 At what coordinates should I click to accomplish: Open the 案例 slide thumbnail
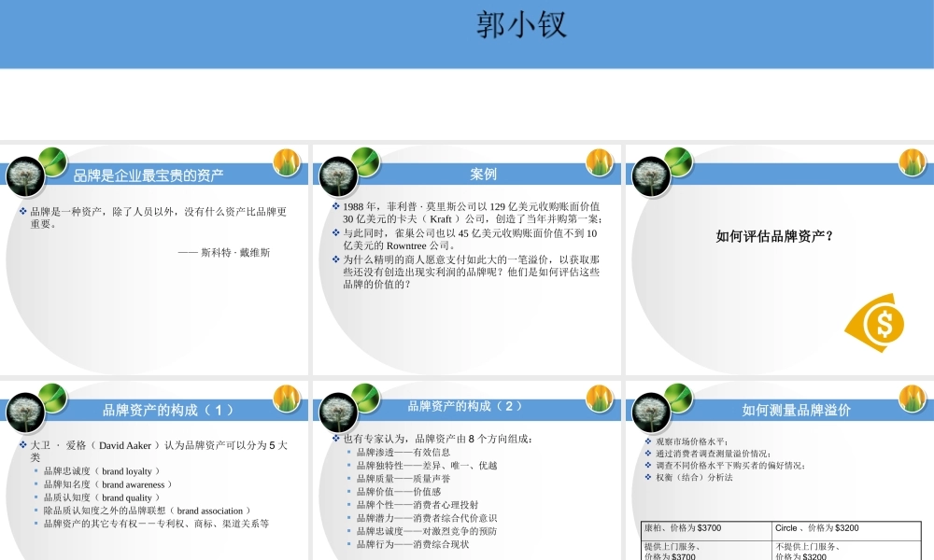(466, 260)
